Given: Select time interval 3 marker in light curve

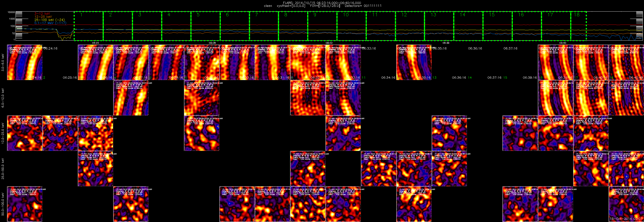Looking at the screenshot, I should (140, 15).
